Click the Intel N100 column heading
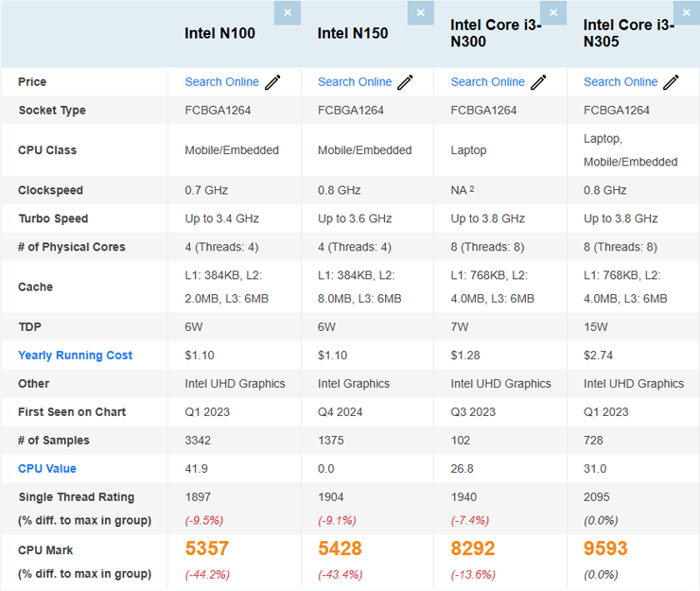This screenshot has height=591, width=700. coord(219,34)
